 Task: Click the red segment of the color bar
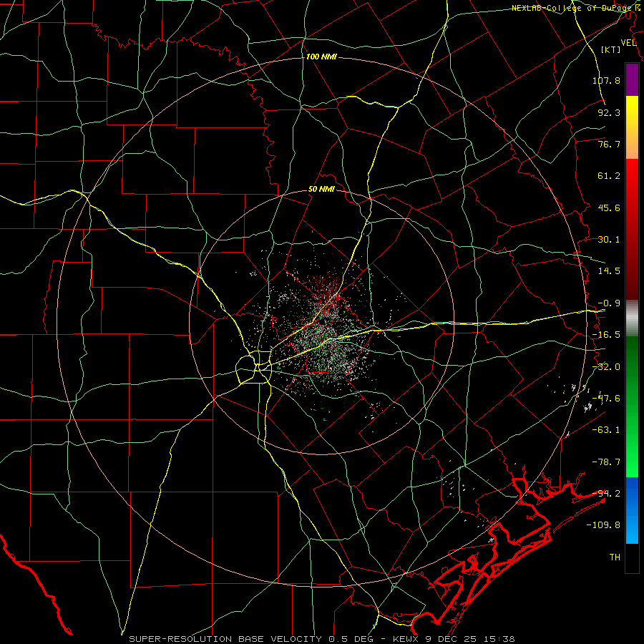[x=632, y=229]
